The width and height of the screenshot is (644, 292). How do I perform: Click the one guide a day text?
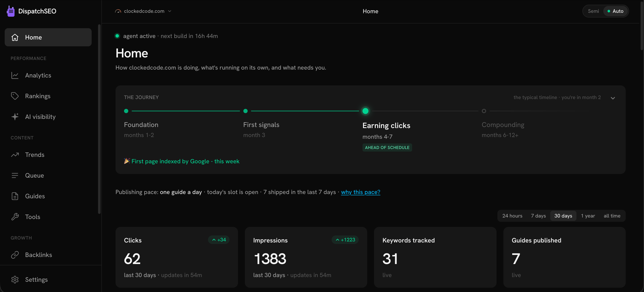(181, 192)
